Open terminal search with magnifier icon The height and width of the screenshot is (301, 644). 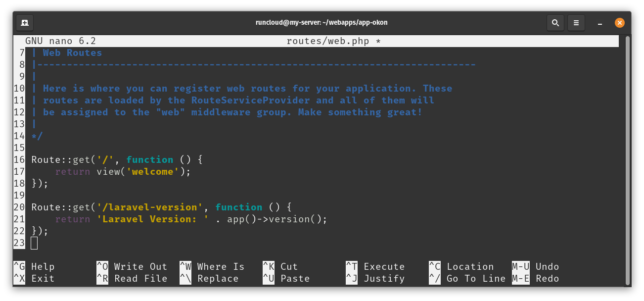click(x=555, y=23)
